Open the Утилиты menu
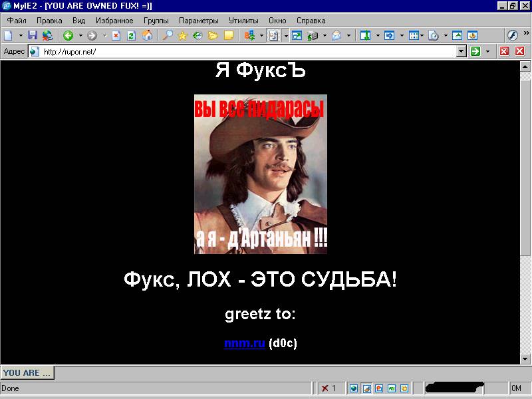 tap(243, 21)
